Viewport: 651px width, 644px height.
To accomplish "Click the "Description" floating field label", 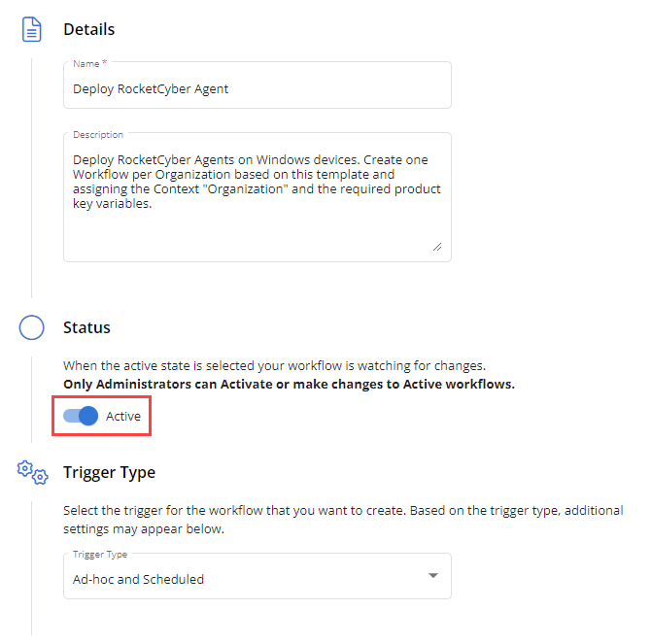I will (x=98, y=134).
